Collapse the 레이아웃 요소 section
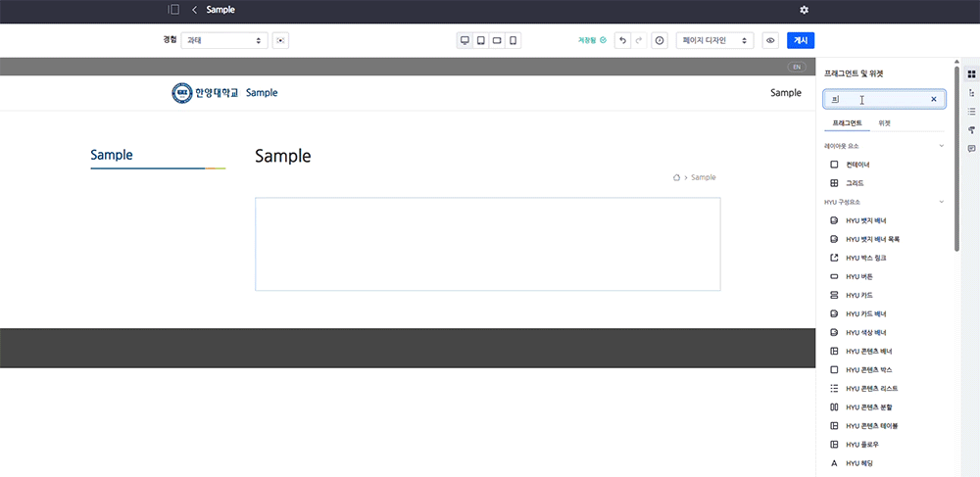Screen dimensions: 980x477 (942, 146)
